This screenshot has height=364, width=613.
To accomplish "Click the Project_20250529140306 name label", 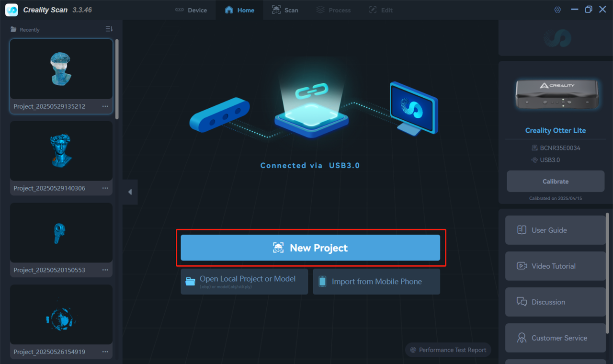I will (x=49, y=188).
